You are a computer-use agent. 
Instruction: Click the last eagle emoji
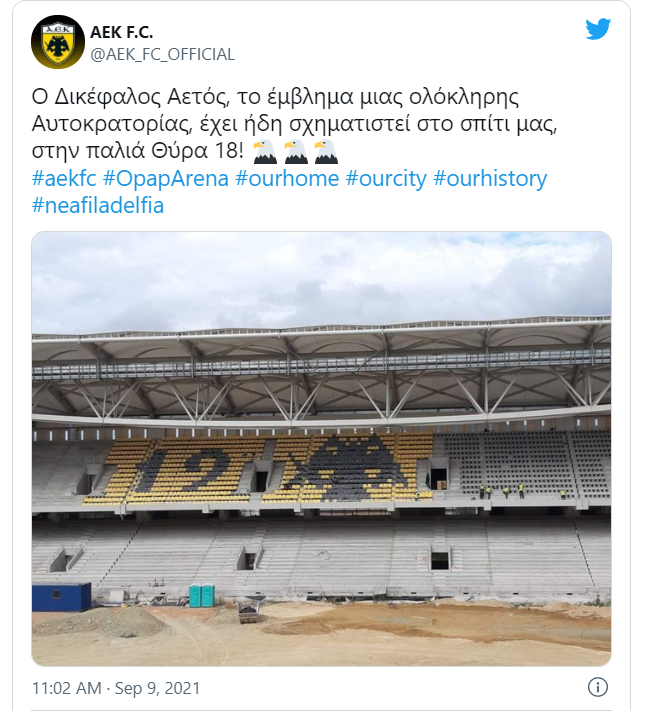(x=326, y=151)
